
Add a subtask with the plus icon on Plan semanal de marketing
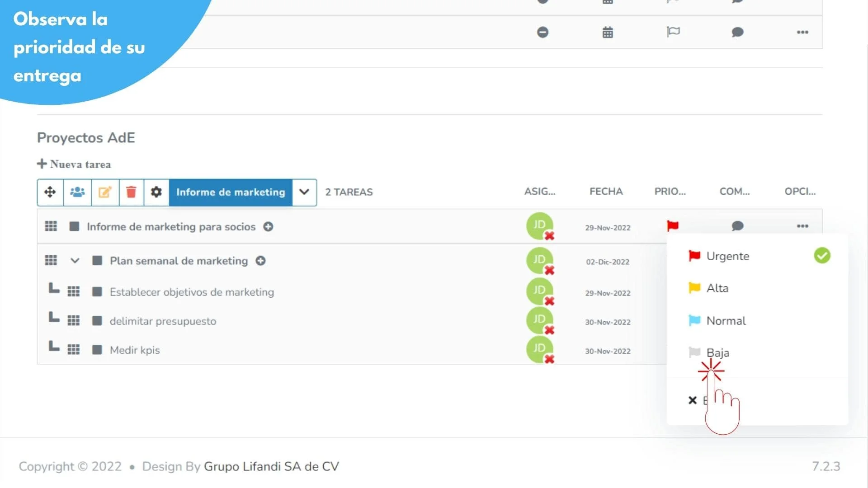tap(261, 261)
